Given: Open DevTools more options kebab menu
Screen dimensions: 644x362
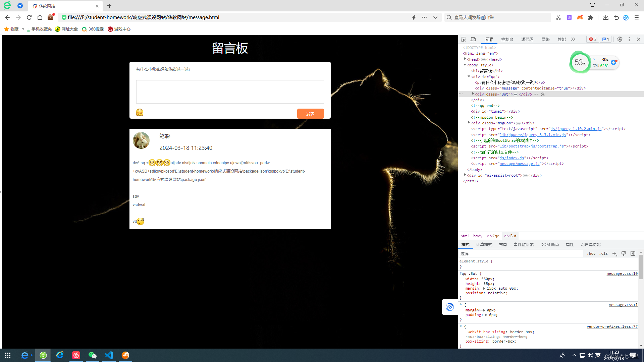Looking at the screenshot, I should tap(629, 39).
